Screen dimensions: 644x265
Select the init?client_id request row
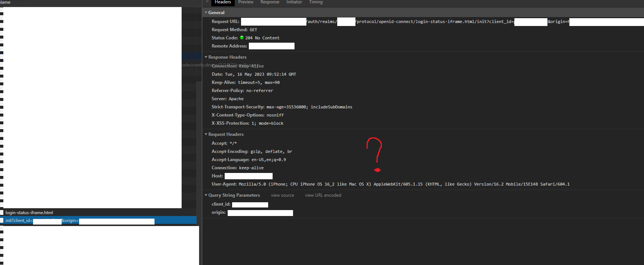[98, 220]
